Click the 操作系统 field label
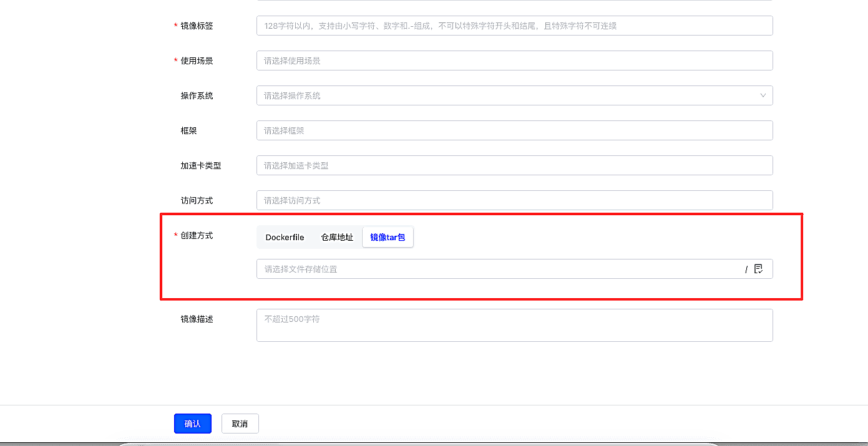 tap(197, 95)
